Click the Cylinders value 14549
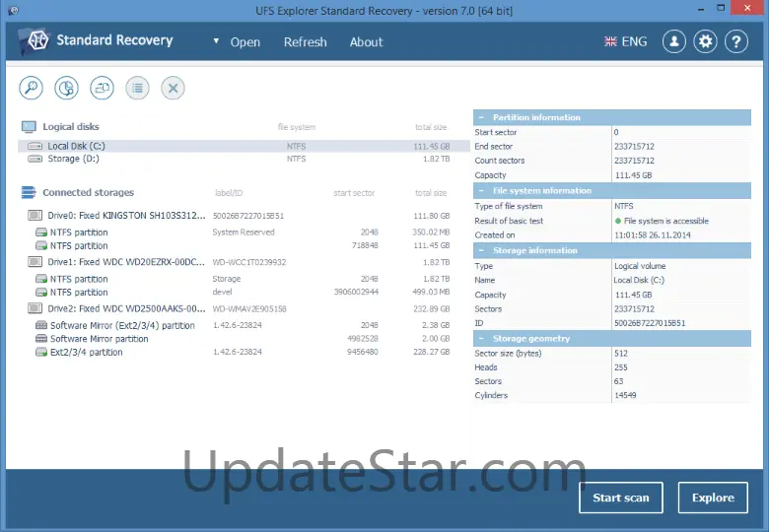769x532 pixels. click(625, 395)
